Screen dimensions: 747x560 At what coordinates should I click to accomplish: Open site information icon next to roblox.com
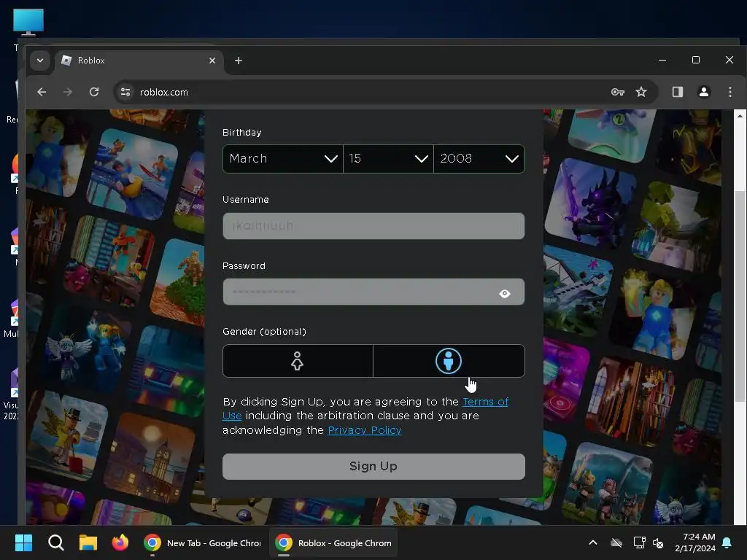tap(125, 92)
